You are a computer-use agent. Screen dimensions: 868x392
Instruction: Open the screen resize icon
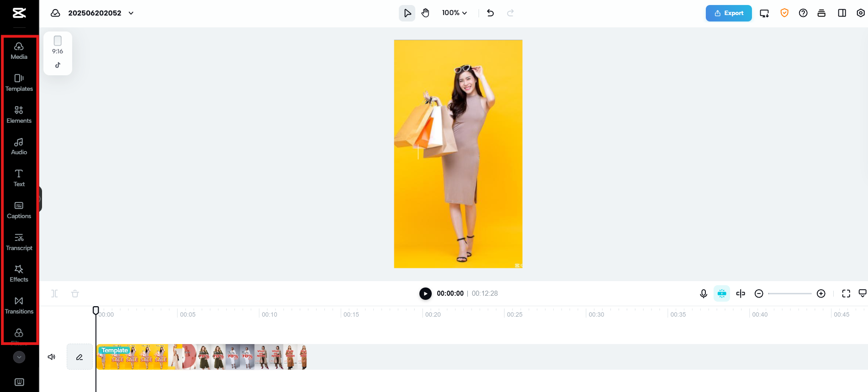point(764,13)
